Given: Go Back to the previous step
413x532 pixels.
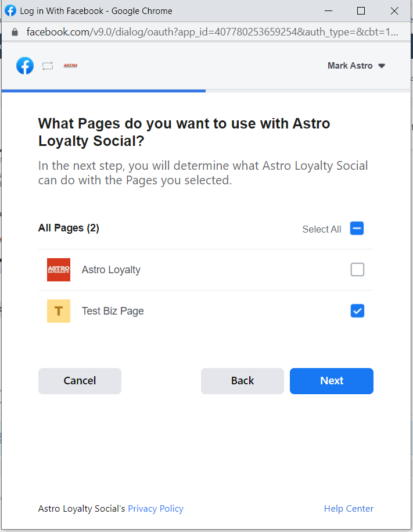Looking at the screenshot, I should tap(242, 381).
